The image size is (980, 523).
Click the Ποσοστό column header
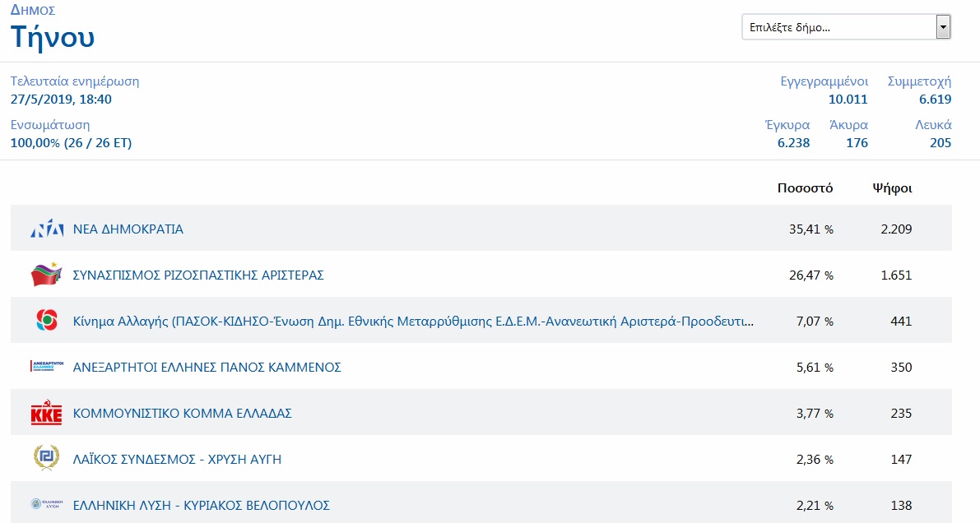(805, 188)
